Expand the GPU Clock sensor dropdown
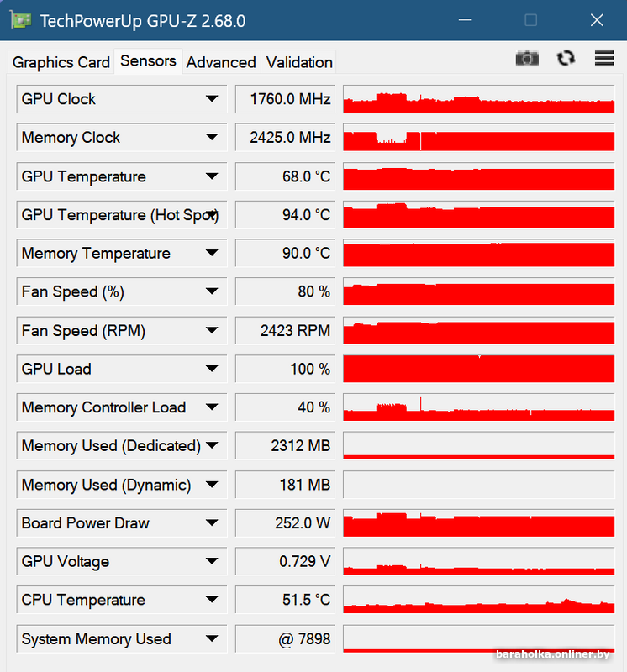 click(x=212, y=99)
